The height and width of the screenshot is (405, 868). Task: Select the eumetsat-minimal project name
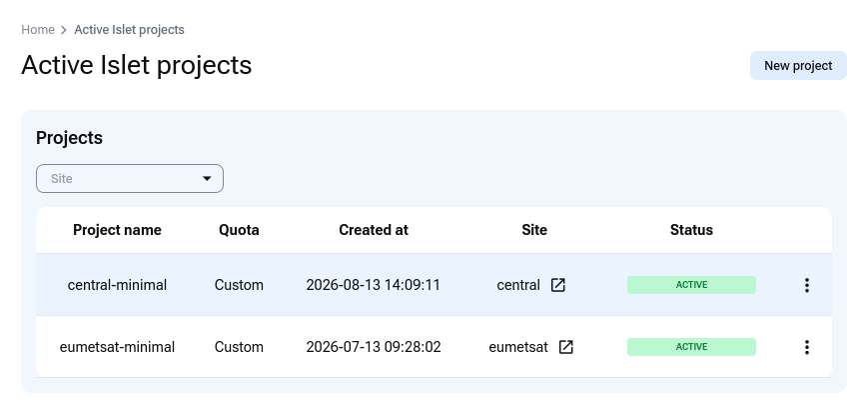pyautogui.click(x=117, y=347)
